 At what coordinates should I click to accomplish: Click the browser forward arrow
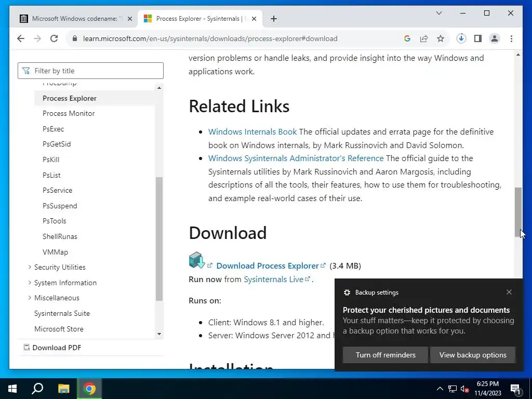click(37, 38)
